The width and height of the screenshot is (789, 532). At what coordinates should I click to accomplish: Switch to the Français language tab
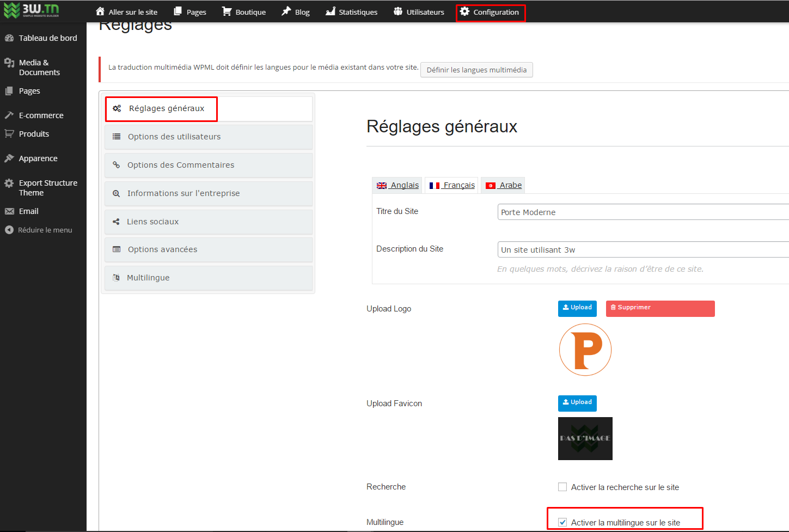[x=451, y=185]
